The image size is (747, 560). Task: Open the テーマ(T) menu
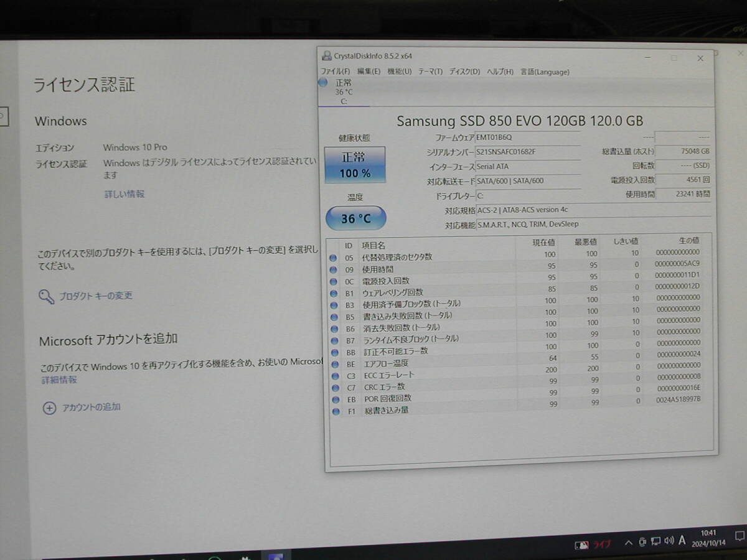click(x=430, y=72)
